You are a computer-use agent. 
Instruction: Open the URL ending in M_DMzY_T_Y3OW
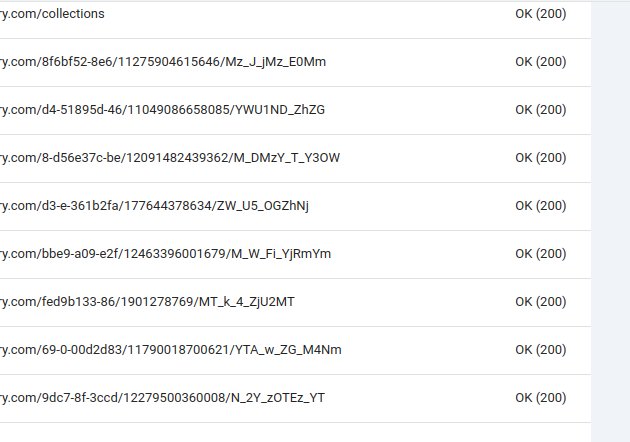(170, 158)
